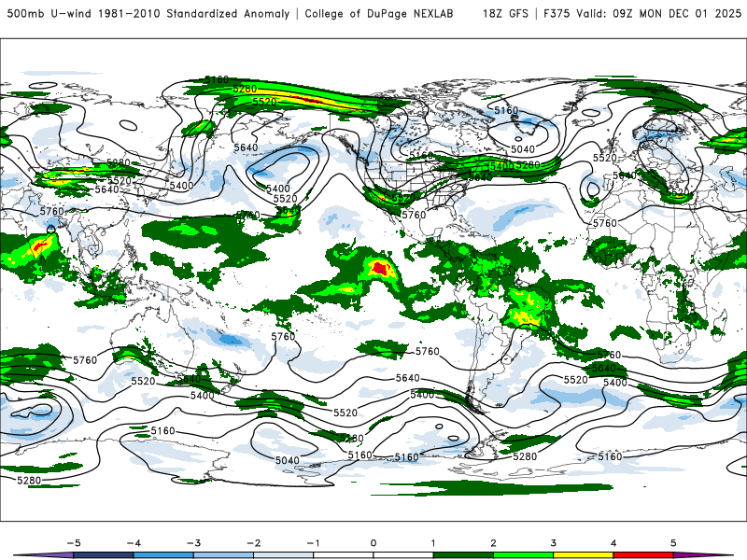Click the colorbar tick label '2'

pyautogui.click(x=493, y=543)
